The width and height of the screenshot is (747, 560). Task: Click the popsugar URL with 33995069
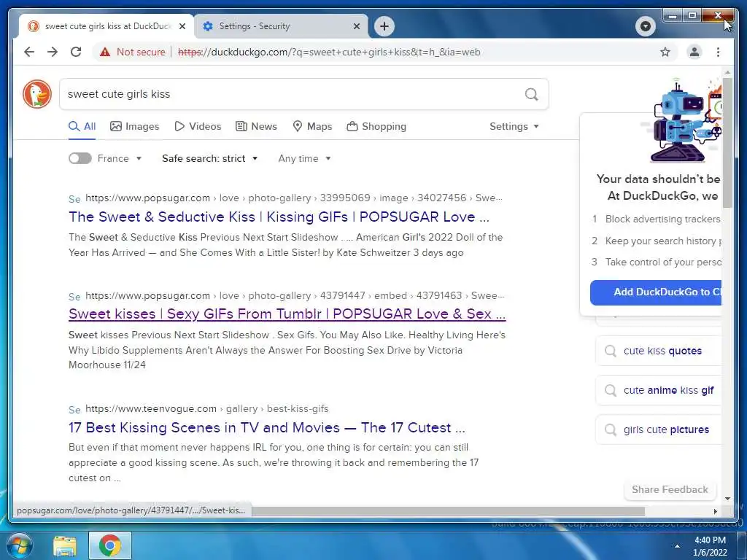293,198
